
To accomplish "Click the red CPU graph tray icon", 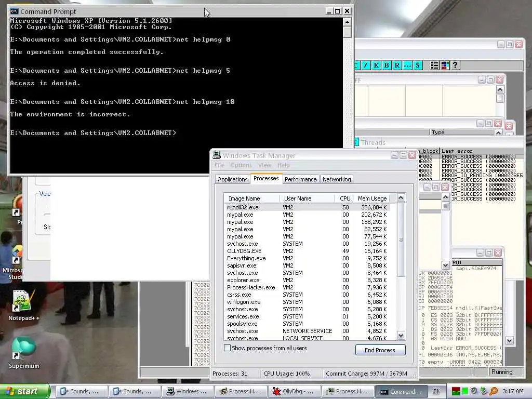I will (x=456, y=391).
